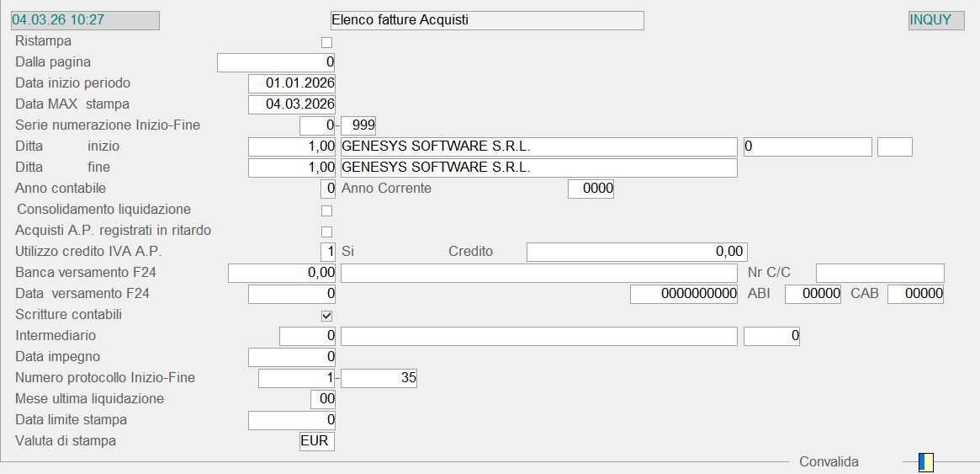The image size is (980, 474).
Task: Click the Utilizzo credito IVA A.P. field
Action: pyautogui.click(x=328, y=252)
